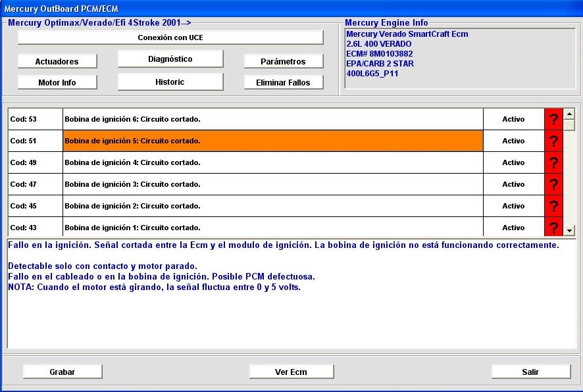Exit via the Salir button

(x=530, y=372)
